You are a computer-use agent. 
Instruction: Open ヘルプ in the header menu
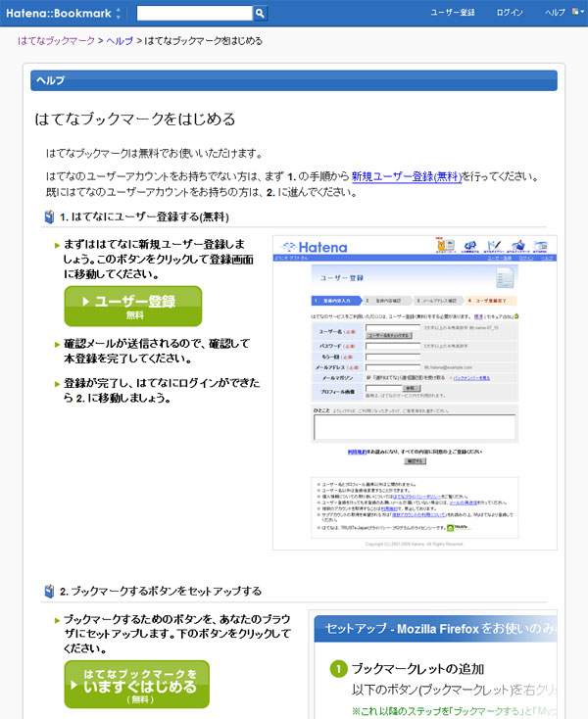555,13
